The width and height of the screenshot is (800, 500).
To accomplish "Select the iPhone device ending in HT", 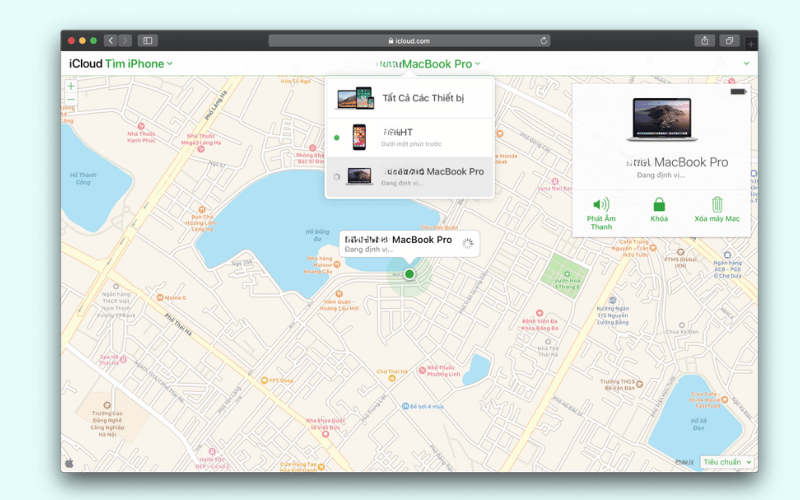I will [x=410, y=138].
